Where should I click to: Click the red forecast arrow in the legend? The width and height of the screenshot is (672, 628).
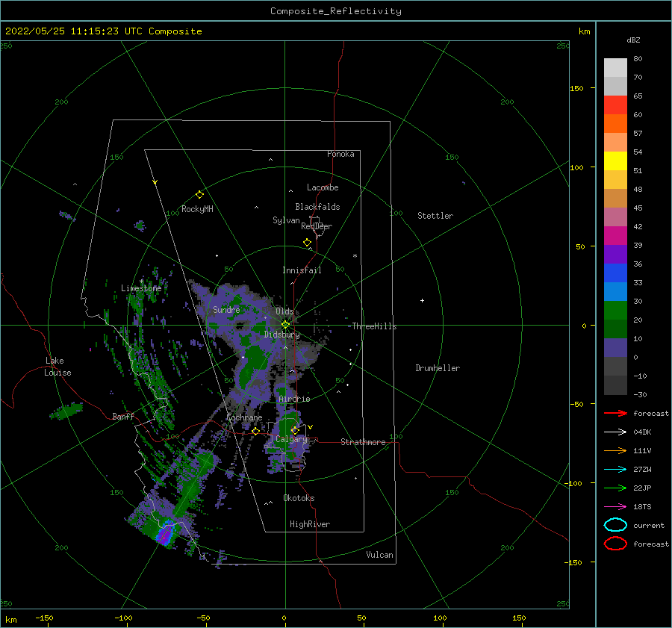(x=615, y=413)
